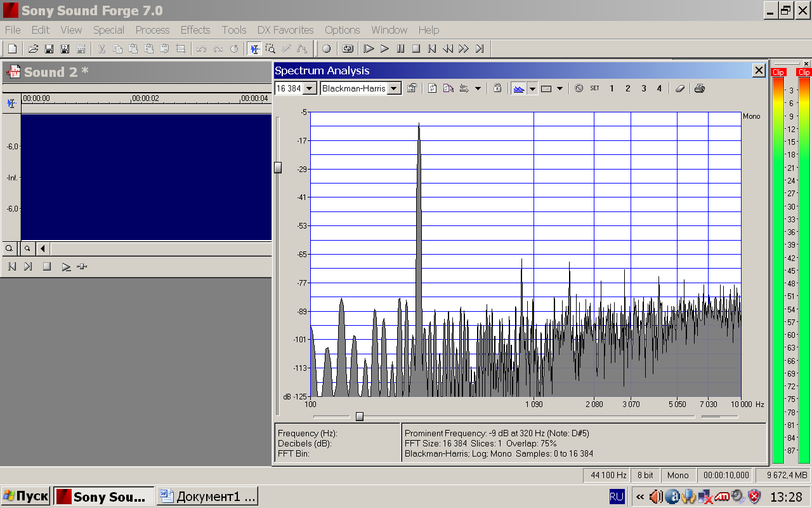This screenshot has width=812, height=508.
Task: Stop Sound 2 with the stop button in its window
Action: 46,267
